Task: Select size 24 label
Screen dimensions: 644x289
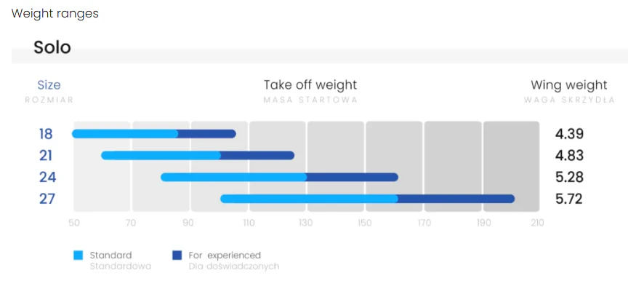Action: click(x=48, y=178)
